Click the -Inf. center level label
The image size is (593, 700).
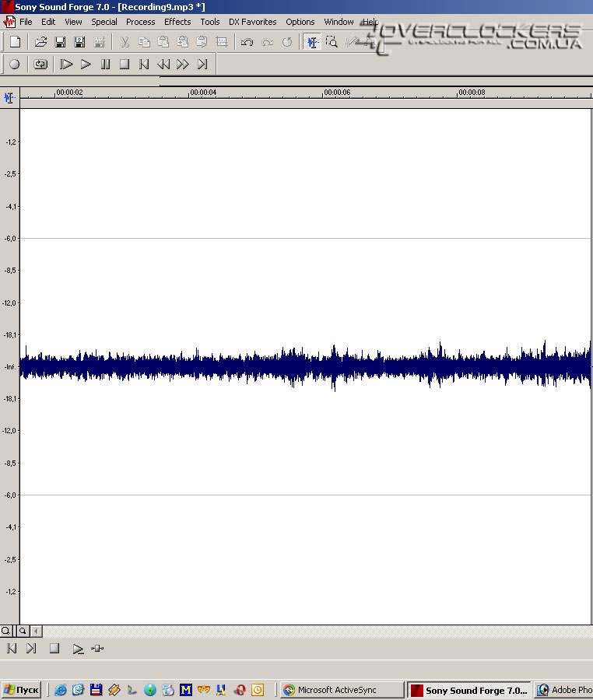click(10, 367)
